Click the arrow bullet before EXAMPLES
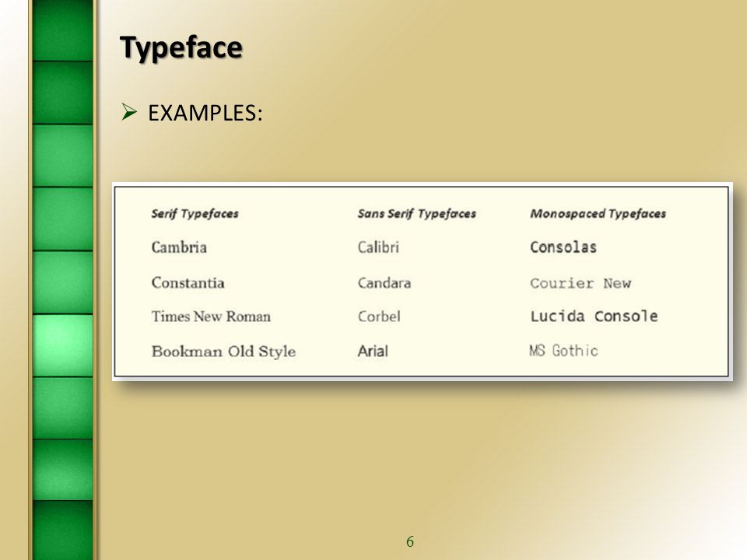 pos(128,112)
